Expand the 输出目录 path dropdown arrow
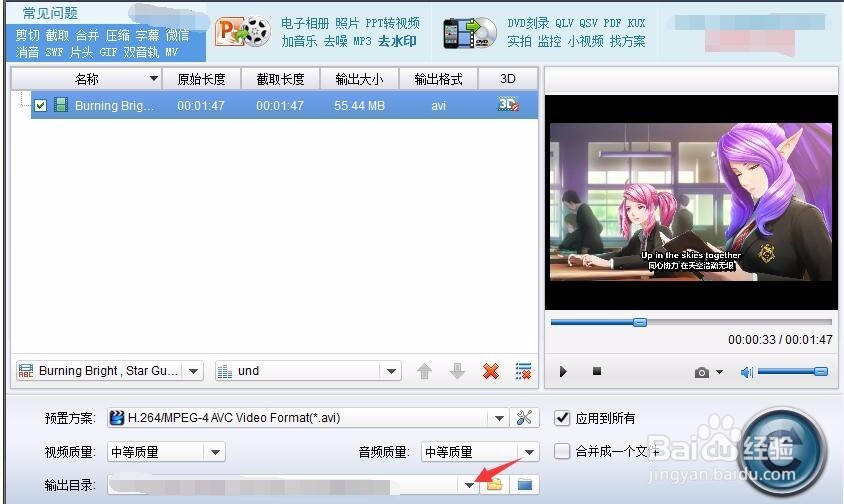 coord(469,485)
